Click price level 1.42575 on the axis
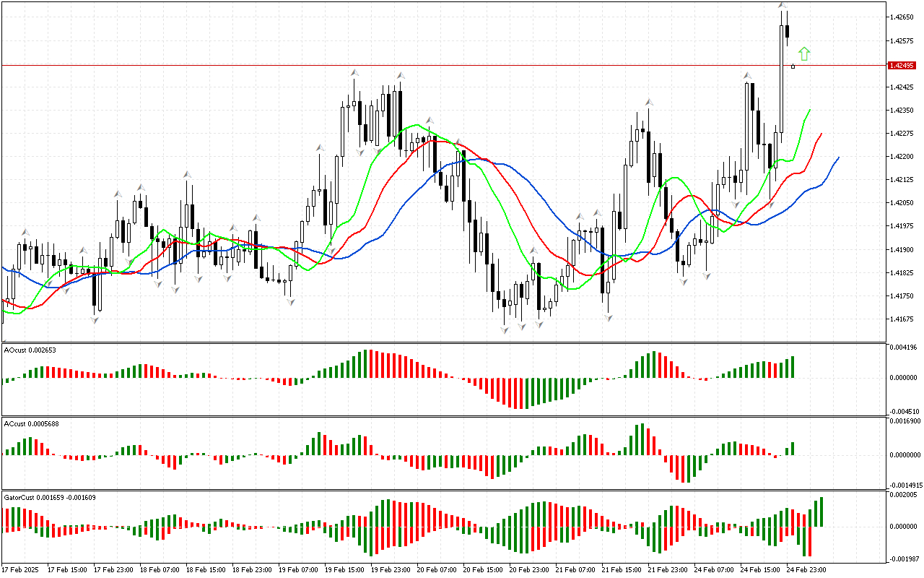The image size is (924, 578). [x=902, y=40]
